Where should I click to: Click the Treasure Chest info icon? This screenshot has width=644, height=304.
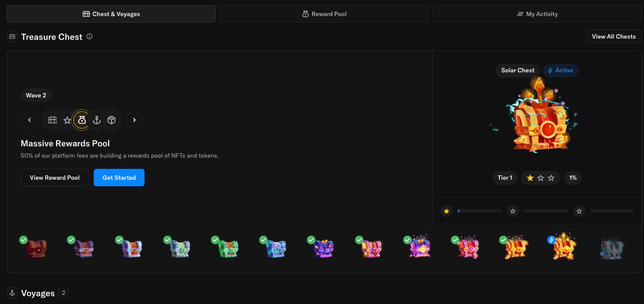click(x=90, y=37)
